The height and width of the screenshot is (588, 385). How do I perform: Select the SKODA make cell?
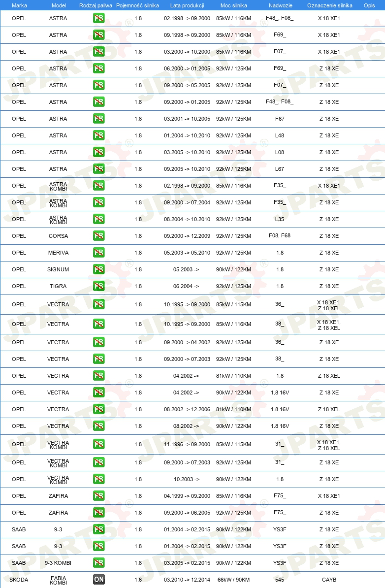click(19, 580)
